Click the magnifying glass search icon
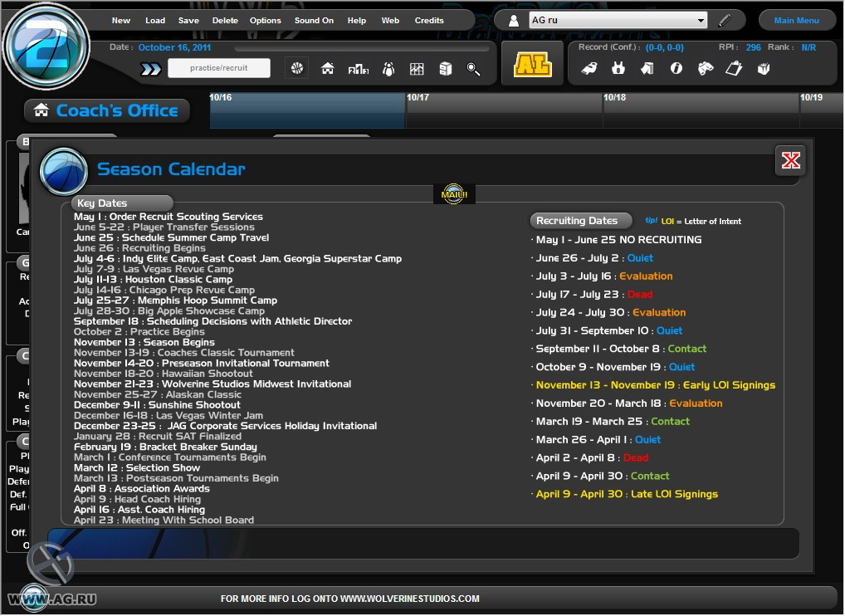Viewport: 845px width, 616px height. click(x=473, y=68)
